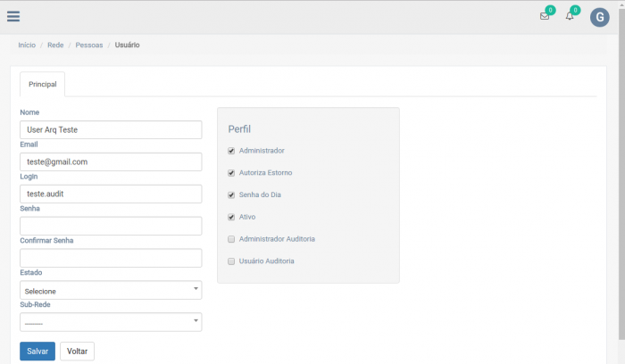Select the Principal tab
The width and height of the screenshot is (625, 364).
tap(43, 85)
